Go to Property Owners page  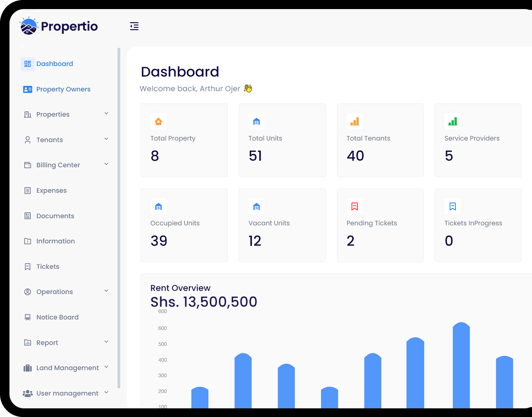click(63, 89)
